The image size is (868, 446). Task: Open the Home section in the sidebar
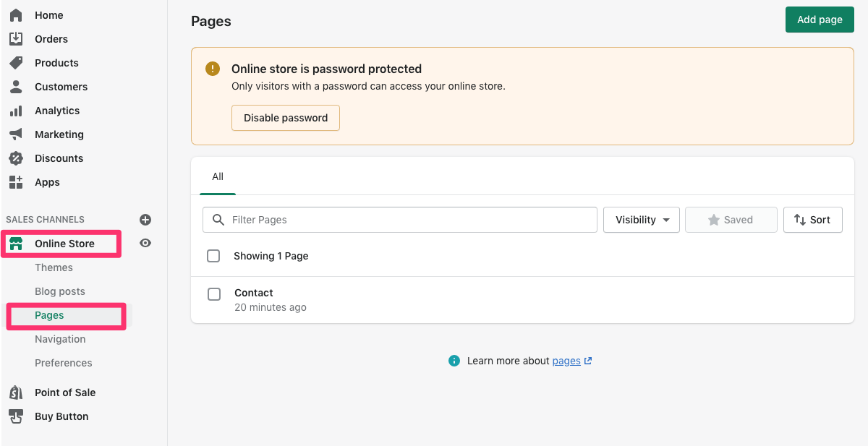coord(48,14)
